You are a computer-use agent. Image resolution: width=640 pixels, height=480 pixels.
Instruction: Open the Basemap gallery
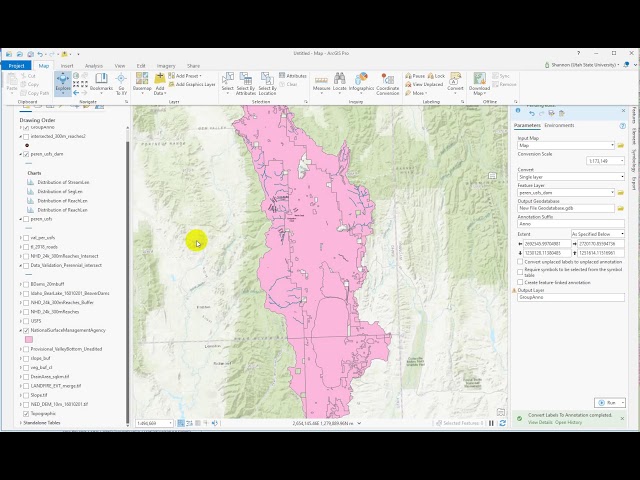click(x=142, y=83)
